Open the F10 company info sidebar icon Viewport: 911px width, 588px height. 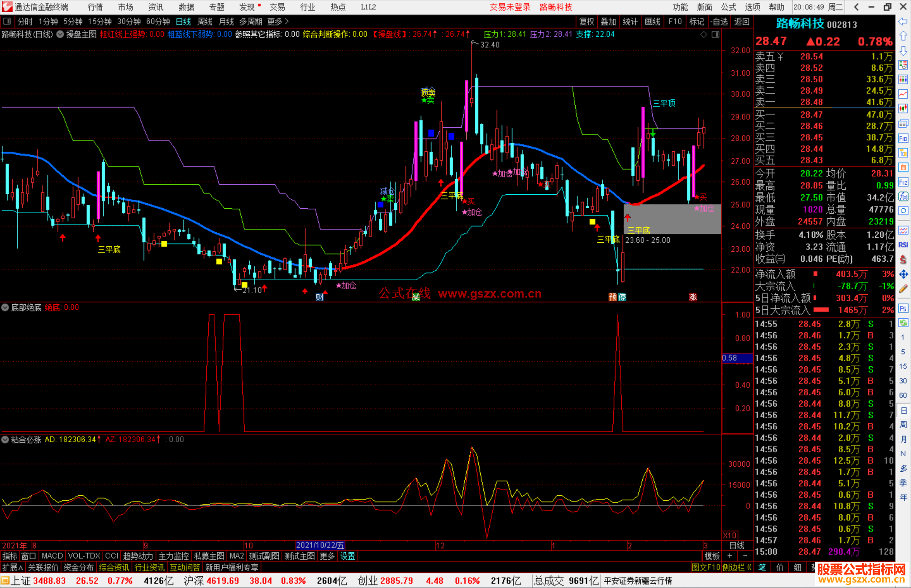point(903,138)
